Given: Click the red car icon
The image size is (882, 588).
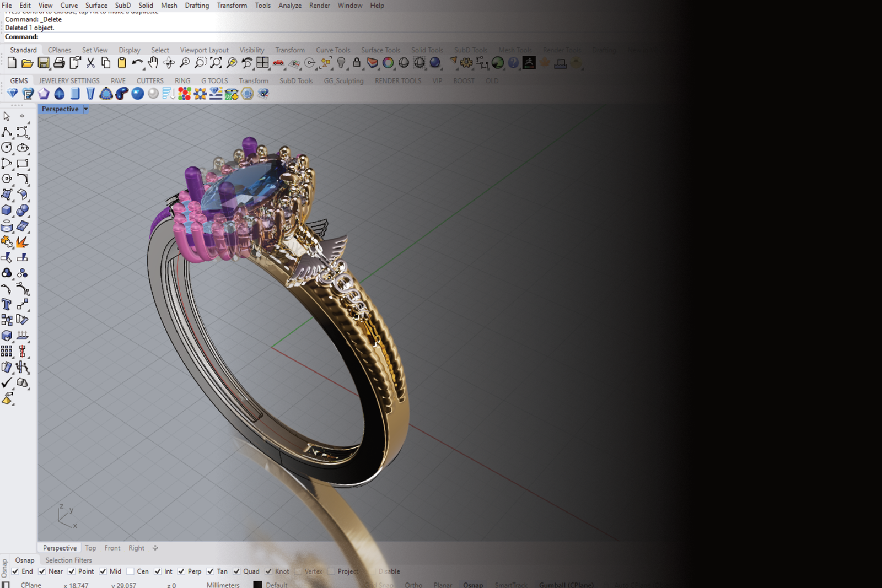Looking at the screenshot, I should click(278, 63).
